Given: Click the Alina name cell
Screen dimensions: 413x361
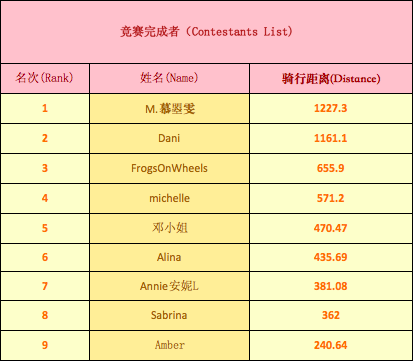Looking at the screenshot, I should tap(169, 257).
